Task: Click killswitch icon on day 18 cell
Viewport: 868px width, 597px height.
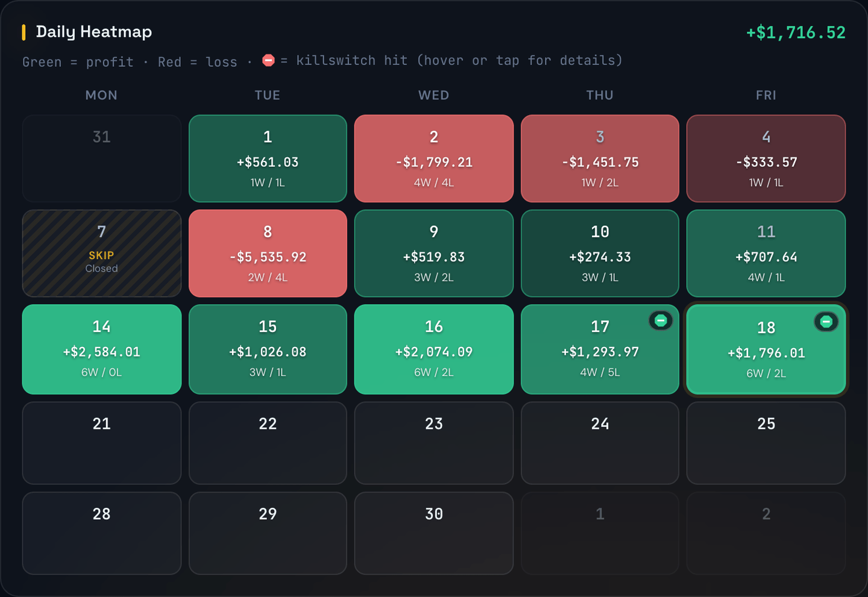Action: 826,322
